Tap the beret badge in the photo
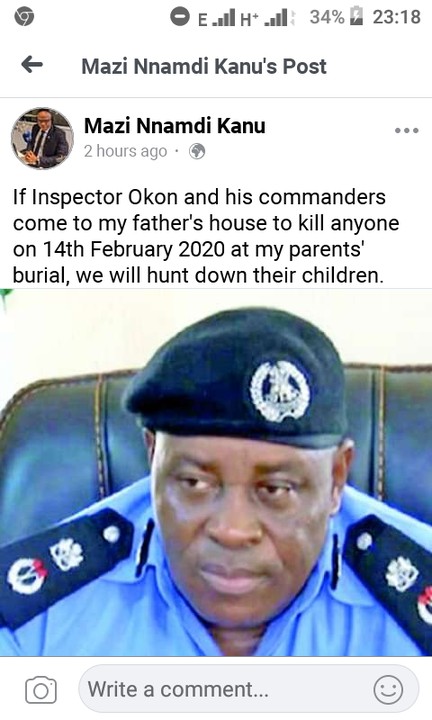 280,391
